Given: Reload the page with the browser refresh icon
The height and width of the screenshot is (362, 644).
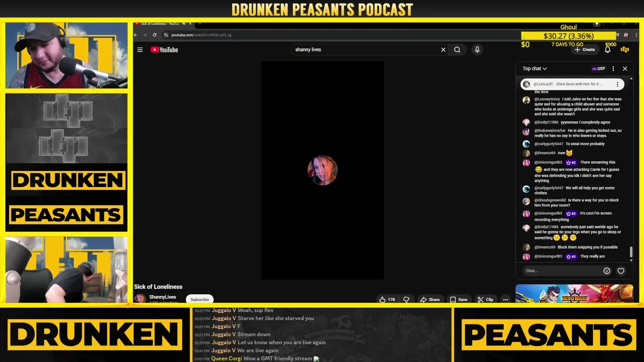Looking at the screenshot, I should point(154,35).
